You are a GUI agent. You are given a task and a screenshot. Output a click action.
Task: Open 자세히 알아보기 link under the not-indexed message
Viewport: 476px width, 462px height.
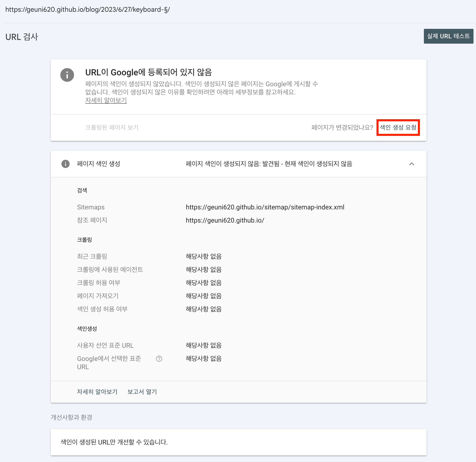(x=106, y=100)
